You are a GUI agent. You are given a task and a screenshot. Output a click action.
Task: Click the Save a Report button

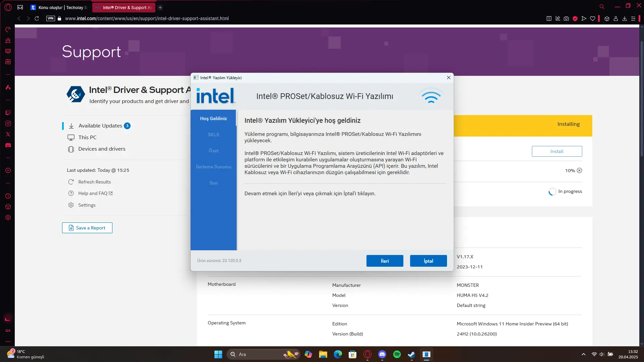point(87,228)
